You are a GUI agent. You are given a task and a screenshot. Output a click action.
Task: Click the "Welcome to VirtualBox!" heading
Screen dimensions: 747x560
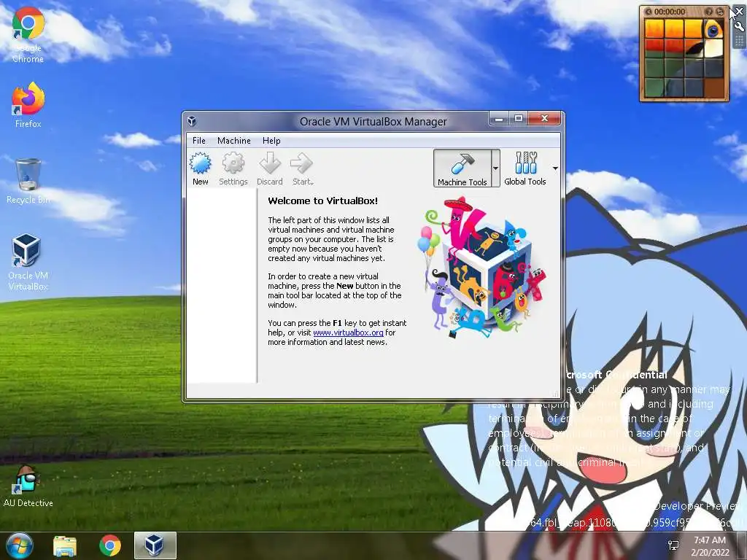tap(322, 201)
